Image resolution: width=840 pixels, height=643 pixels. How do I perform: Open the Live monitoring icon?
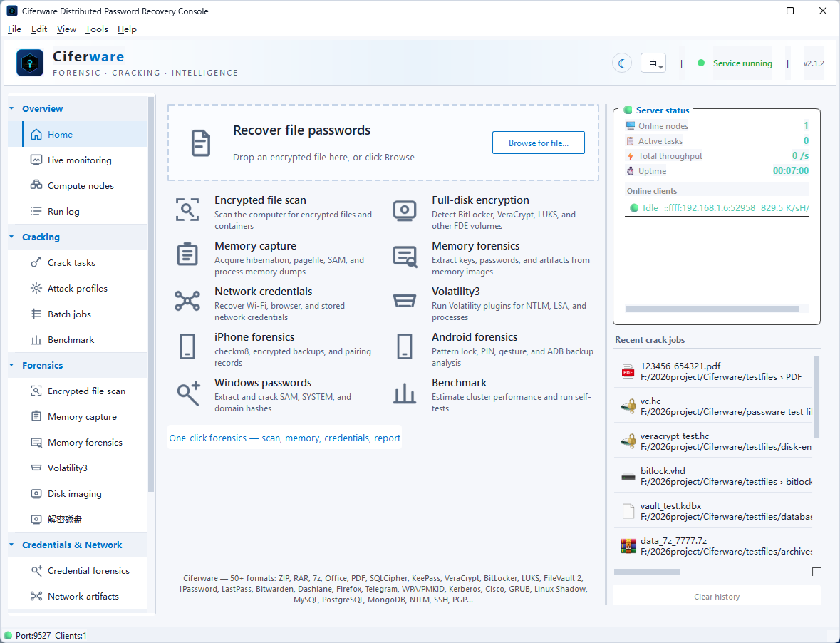(36, 160)
